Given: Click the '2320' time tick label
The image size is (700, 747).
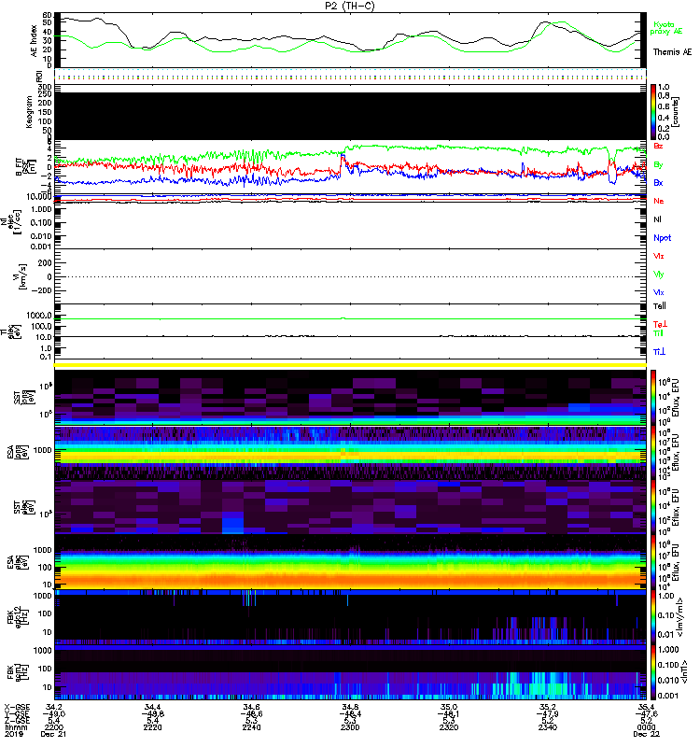Looking at the screenshot, I should (449, 727).
